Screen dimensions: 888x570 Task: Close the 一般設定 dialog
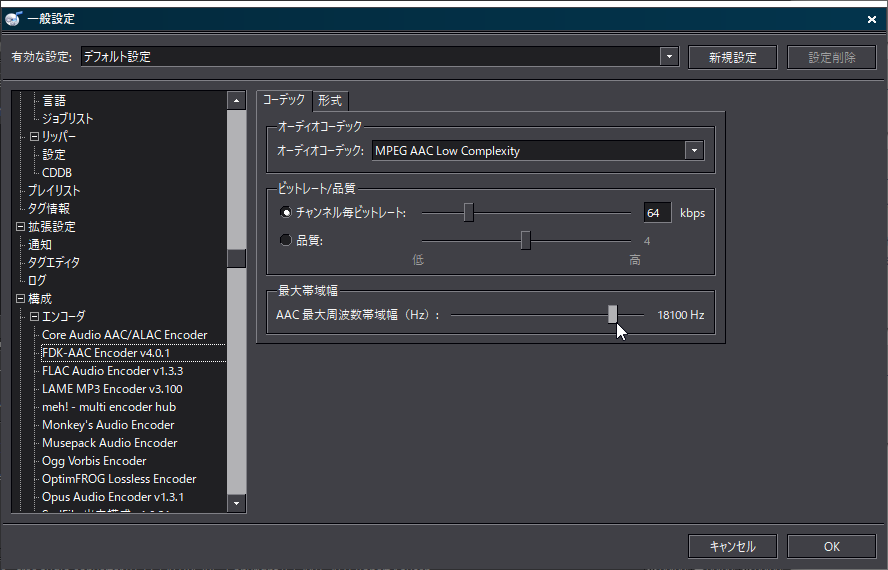click(x=872, y=19)
